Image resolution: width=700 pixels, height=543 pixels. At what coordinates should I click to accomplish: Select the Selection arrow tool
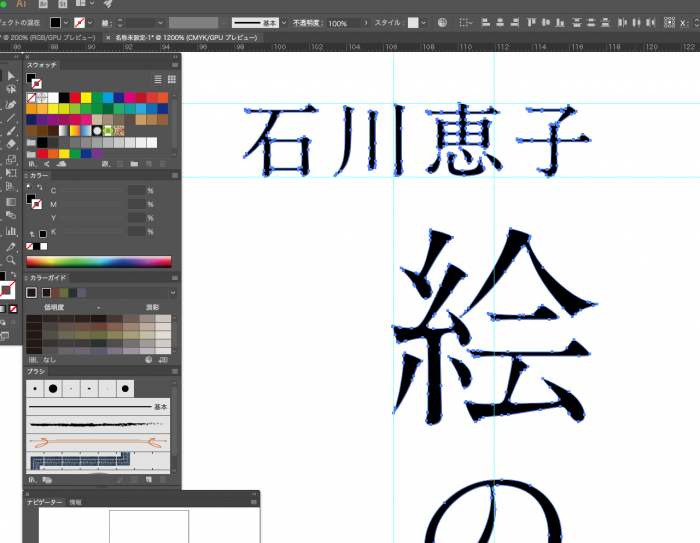pyautogui.click(x=11, y=76)
